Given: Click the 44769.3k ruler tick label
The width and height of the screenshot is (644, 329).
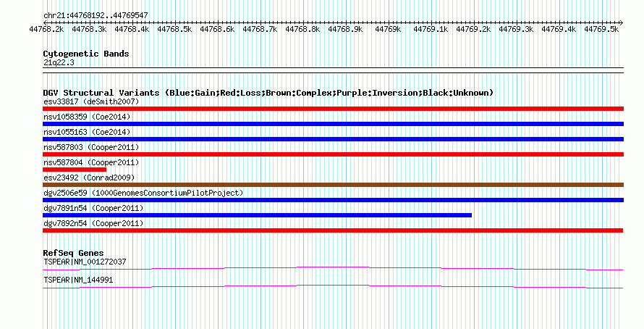Looking at the screenshot, I should pos(516,29).
